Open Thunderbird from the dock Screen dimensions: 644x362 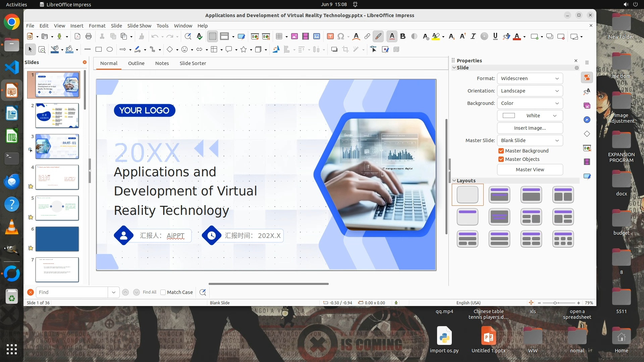tap(12, 181)
